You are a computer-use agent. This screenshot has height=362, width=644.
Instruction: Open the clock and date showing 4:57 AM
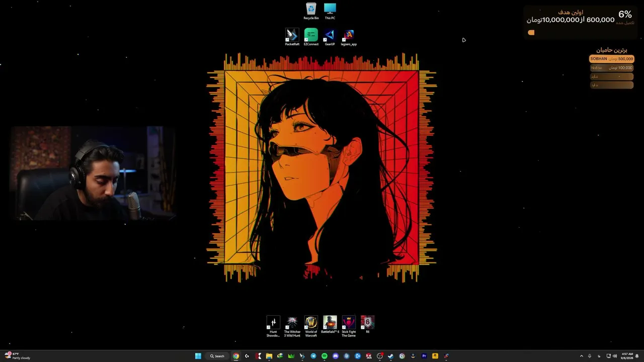coord(627,356)
